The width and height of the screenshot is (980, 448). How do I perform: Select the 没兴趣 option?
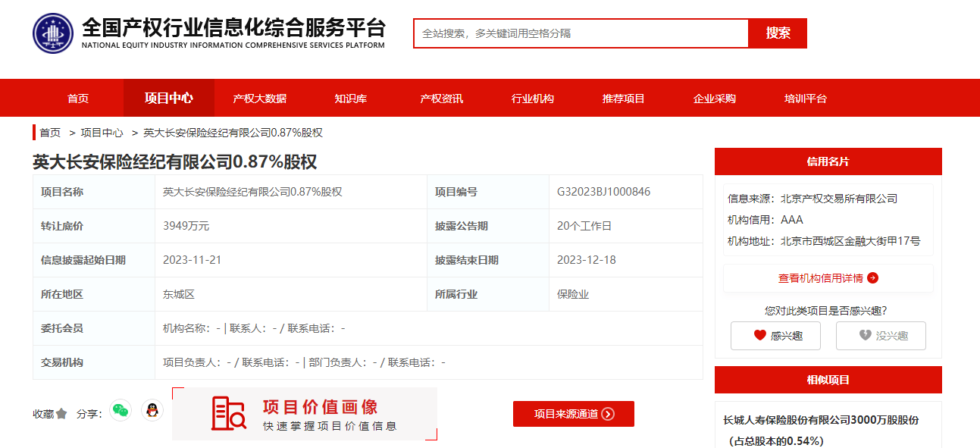point(881,335)
